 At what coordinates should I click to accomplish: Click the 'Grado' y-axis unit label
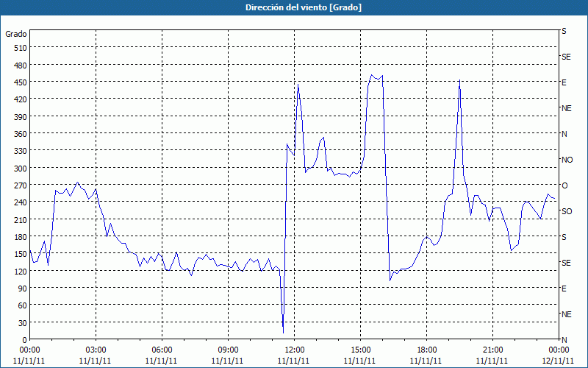(16, 34)
